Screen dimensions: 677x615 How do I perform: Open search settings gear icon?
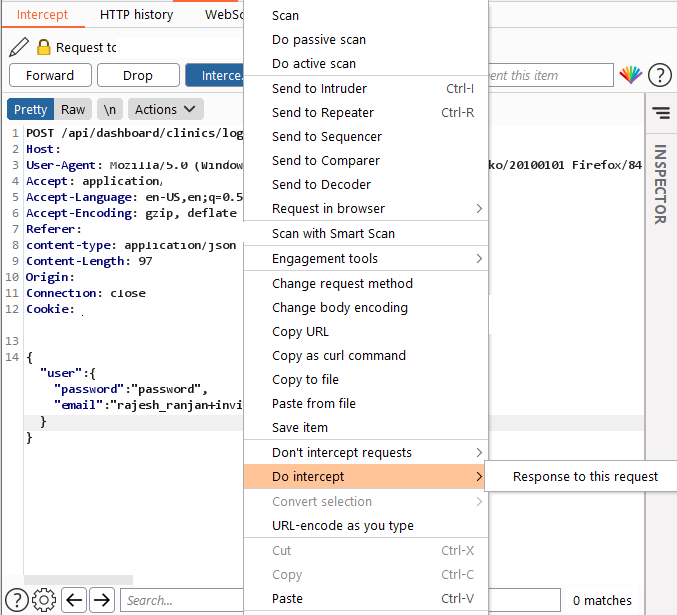pyautogui.click(x=44, y=600)
